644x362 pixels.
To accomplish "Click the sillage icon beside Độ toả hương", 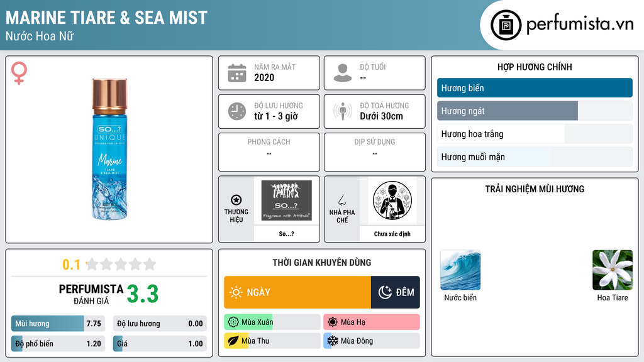I will pyautogui.click(x=343, y=111).
